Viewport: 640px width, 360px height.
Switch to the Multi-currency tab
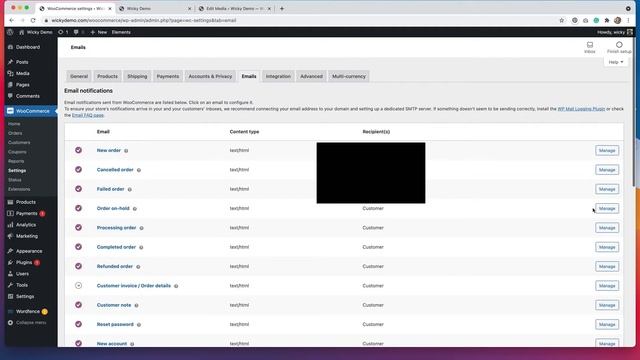coord(349,76)
